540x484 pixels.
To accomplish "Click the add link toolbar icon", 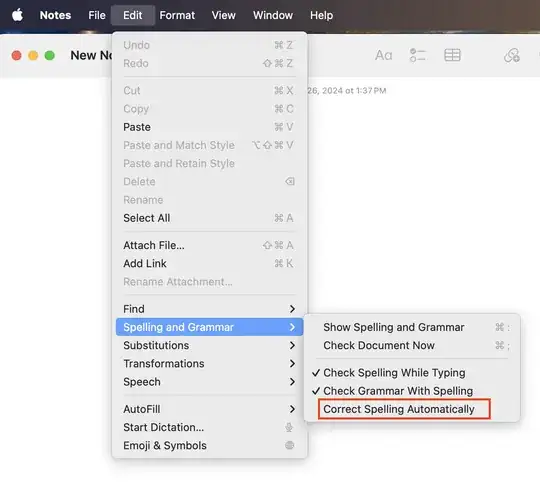I will pos(512,55).
